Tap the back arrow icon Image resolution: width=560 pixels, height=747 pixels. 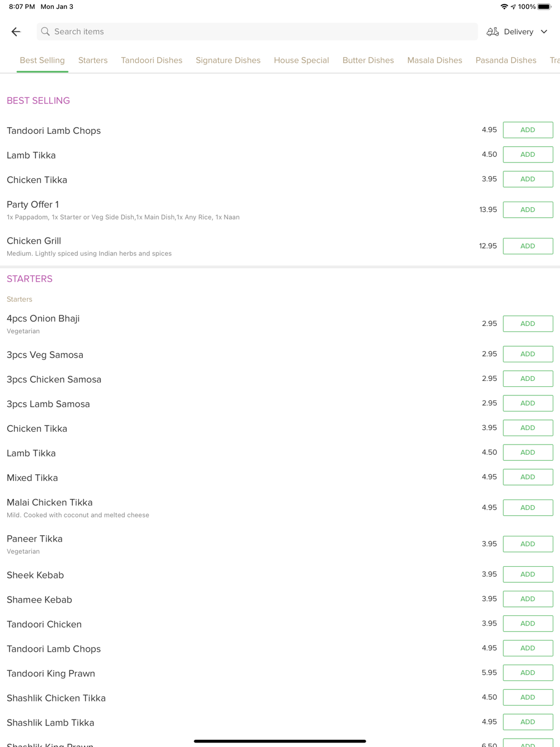click(16, 32)
